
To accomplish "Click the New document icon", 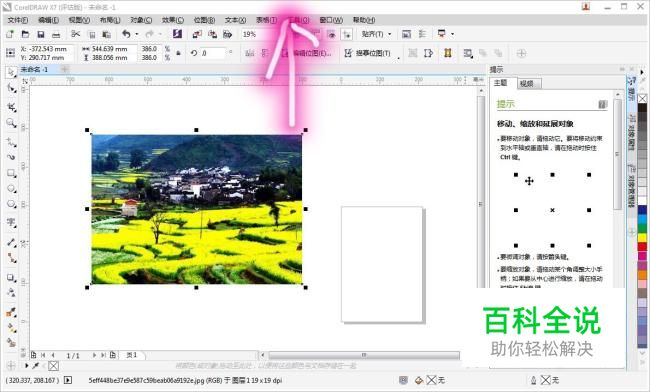I will click(10, 34).
